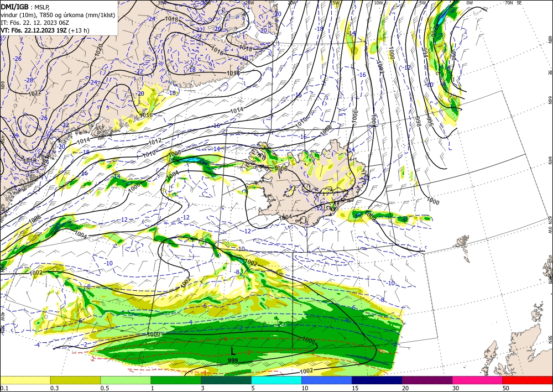
Task: Click the '70N' latitude label
Action: click(509, 3)
